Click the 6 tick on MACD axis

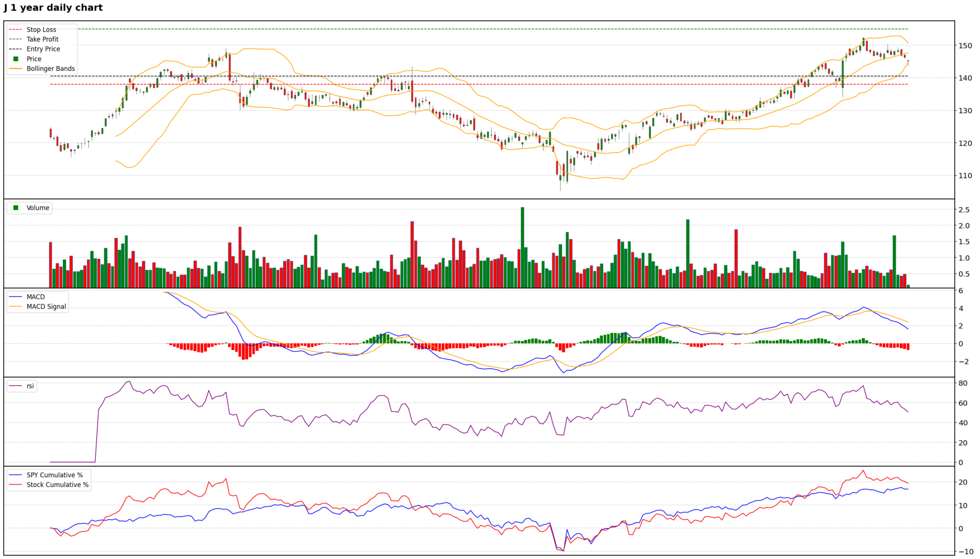pyautogui.click(x=961, y=291)
